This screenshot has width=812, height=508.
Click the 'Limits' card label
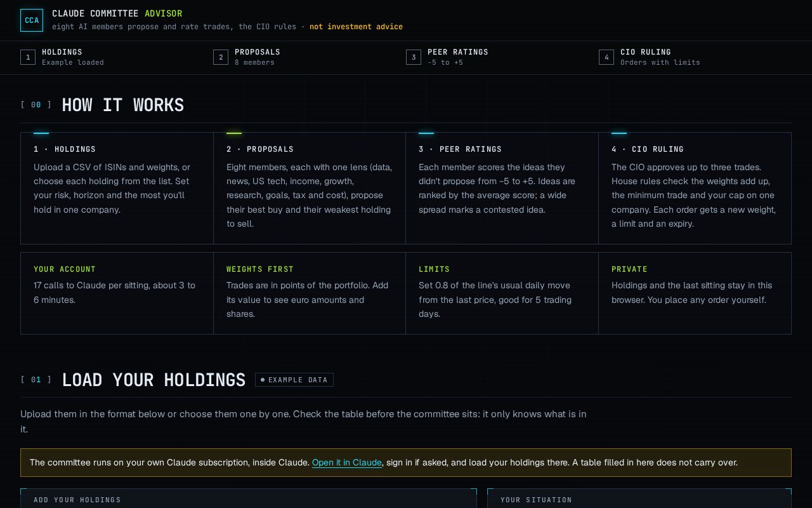434,269
